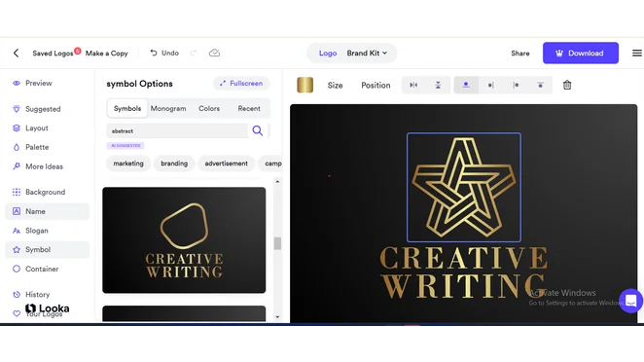Viewport: 644px width, 362px height.
Task: Select the rounded shape logo thumbnail
Action: click(x=184, y=240)
